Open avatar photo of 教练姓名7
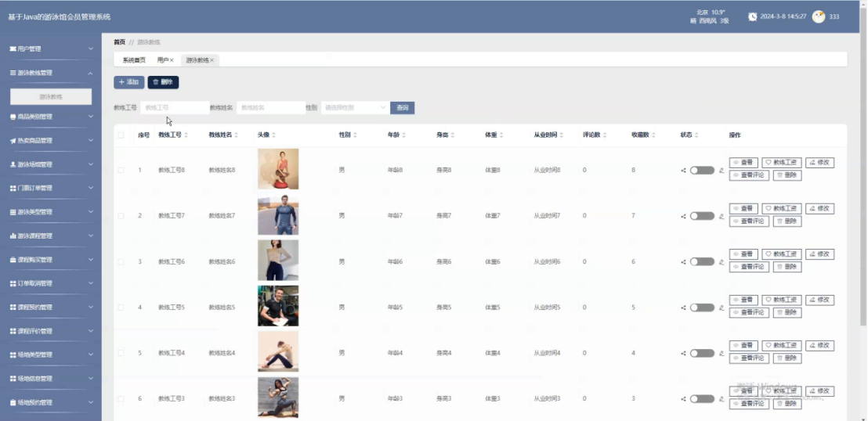This screenshot has width=868, height=421. [x=278, y=214]
